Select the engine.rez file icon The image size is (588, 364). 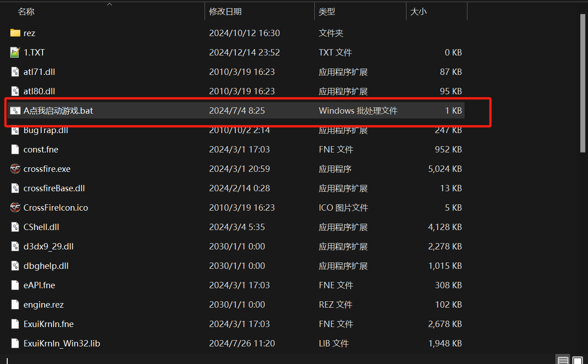(15, 304)
